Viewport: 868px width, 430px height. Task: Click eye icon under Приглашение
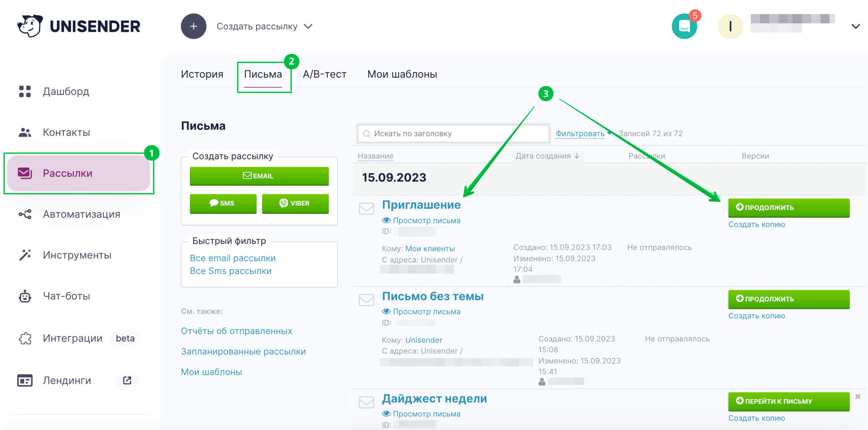click(386, 220)
